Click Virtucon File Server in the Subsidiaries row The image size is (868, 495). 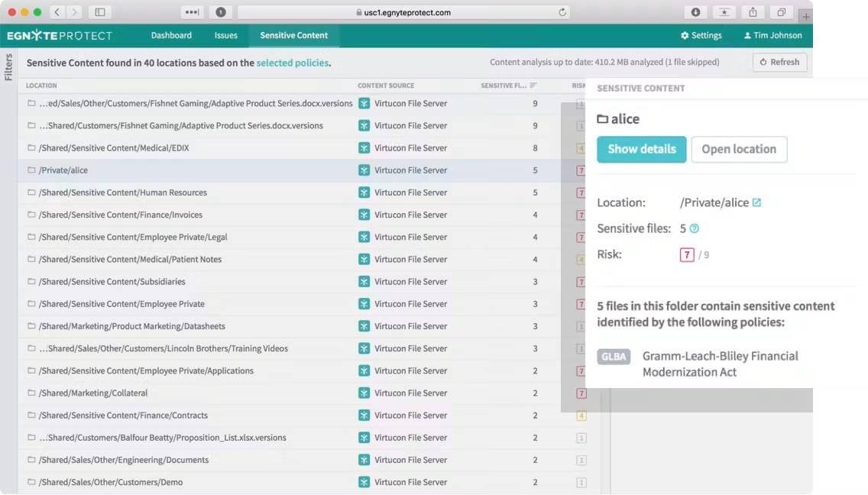[411, 282]
